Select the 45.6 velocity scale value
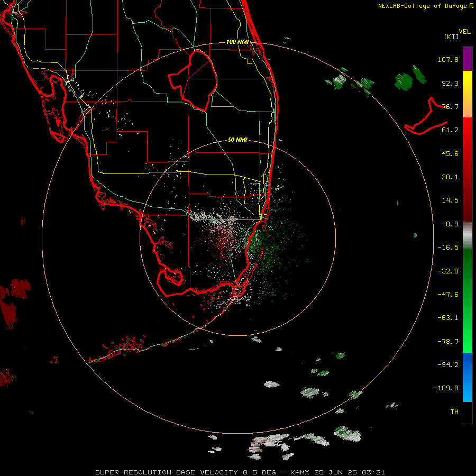476x476 pixels. coord(450,153)
